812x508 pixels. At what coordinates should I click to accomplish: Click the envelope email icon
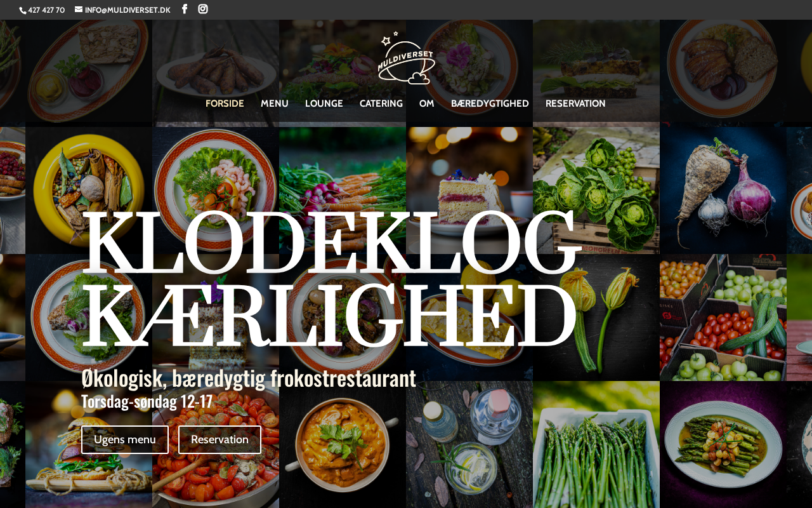pos(79,10)
